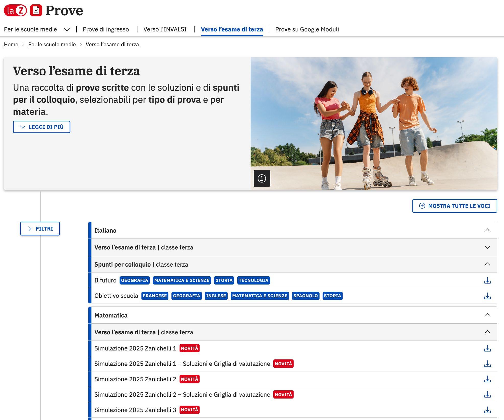Click the image info icon on photo
Image resolution: width=504 pixels, height=420 pixels.
262,178
